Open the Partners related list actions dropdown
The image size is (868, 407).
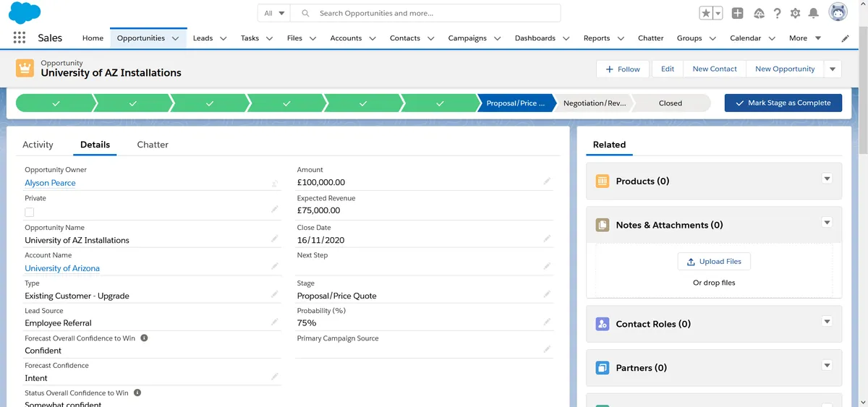point(827,366)
